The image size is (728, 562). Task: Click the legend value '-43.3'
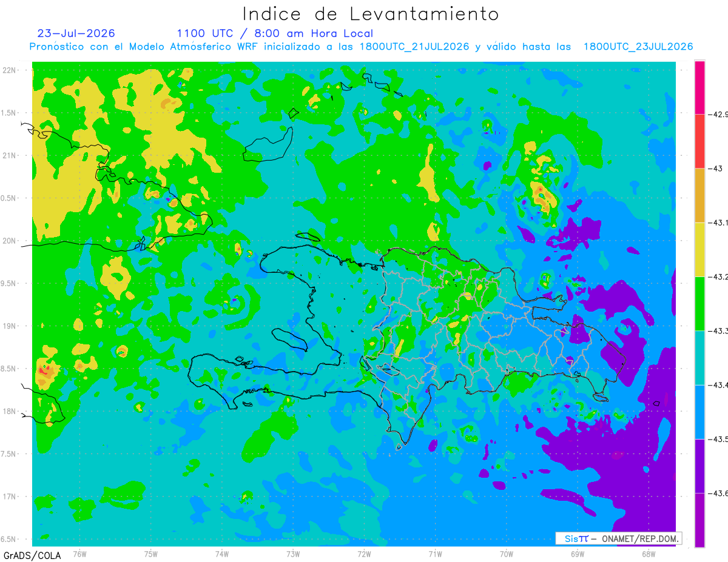point(718,330)
